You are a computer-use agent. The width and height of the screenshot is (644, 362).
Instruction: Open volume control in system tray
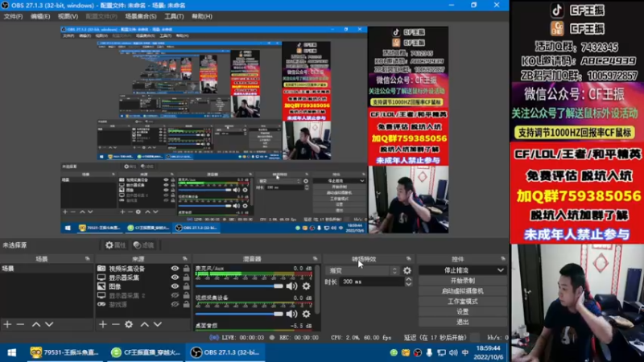(x=453, y=352)
